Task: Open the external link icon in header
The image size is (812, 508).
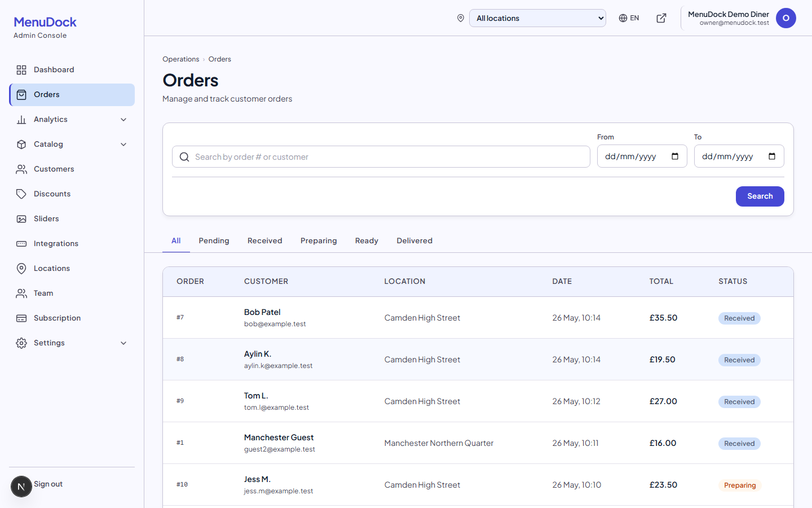Action: tap(661, 18)
